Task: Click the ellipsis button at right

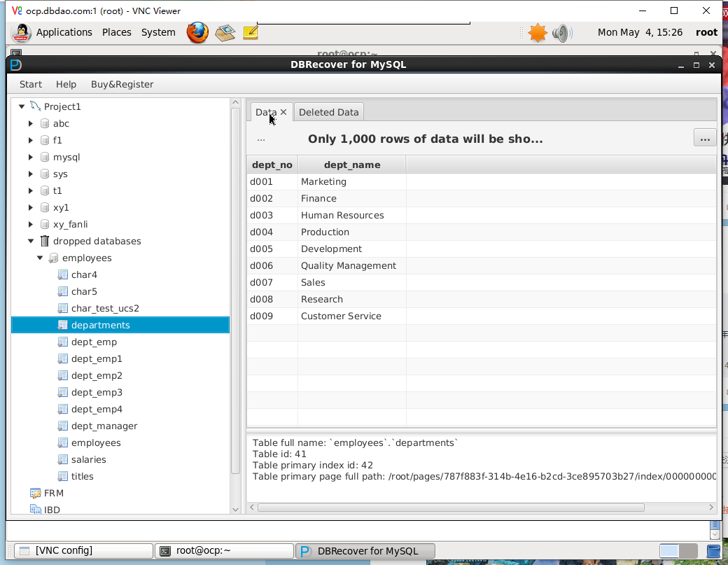Action: pos(704,138)
